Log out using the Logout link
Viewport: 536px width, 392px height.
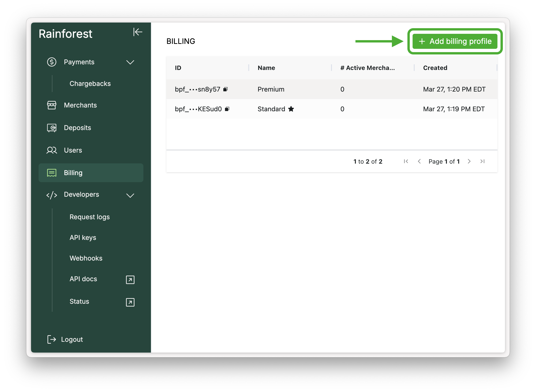click(71, 339)
